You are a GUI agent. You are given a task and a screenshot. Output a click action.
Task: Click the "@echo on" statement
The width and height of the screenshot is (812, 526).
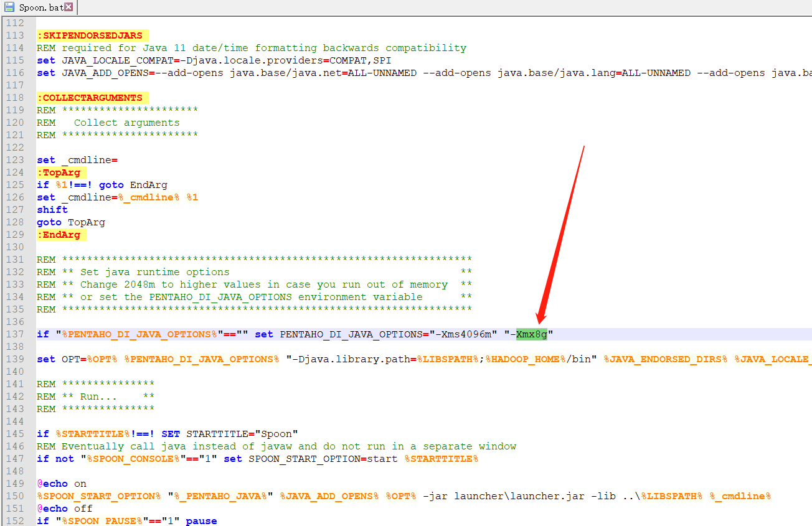(62, 484)
